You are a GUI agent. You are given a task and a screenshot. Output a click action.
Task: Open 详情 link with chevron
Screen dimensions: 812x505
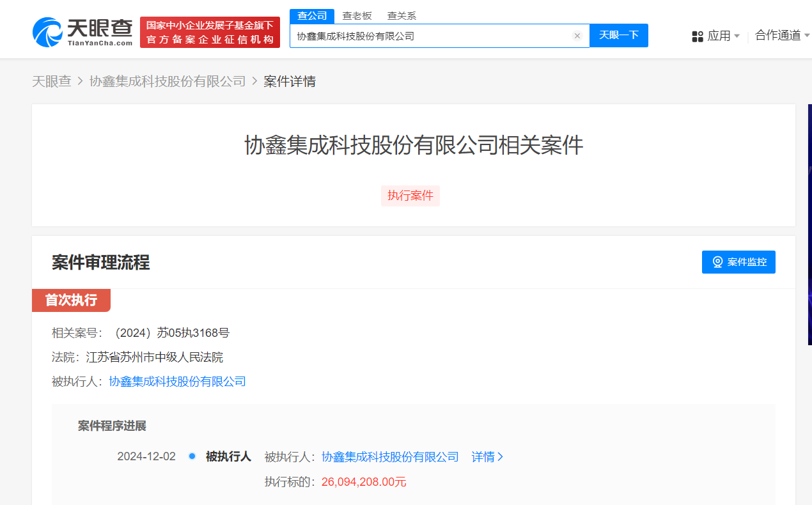[488, 457]
